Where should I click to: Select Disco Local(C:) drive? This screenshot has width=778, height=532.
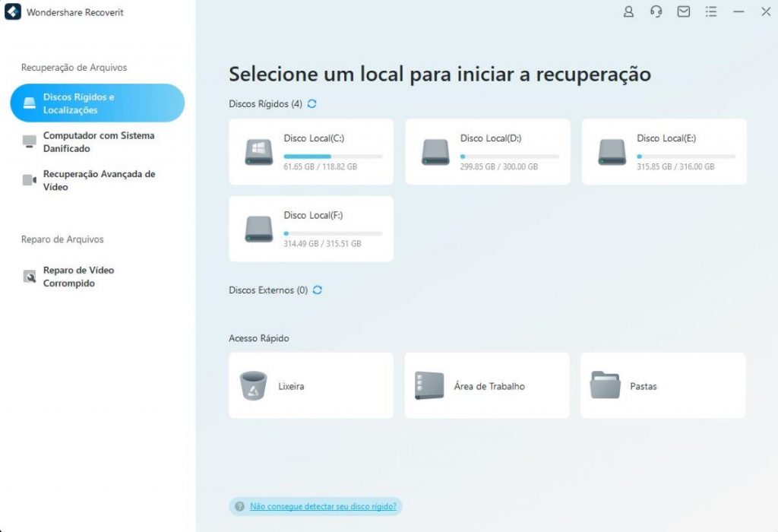(x=311, y=152)
